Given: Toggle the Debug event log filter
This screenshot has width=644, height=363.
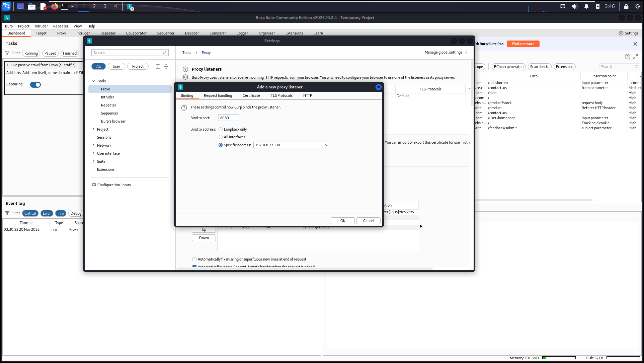Looking at the screenshot, I should 76,213.
